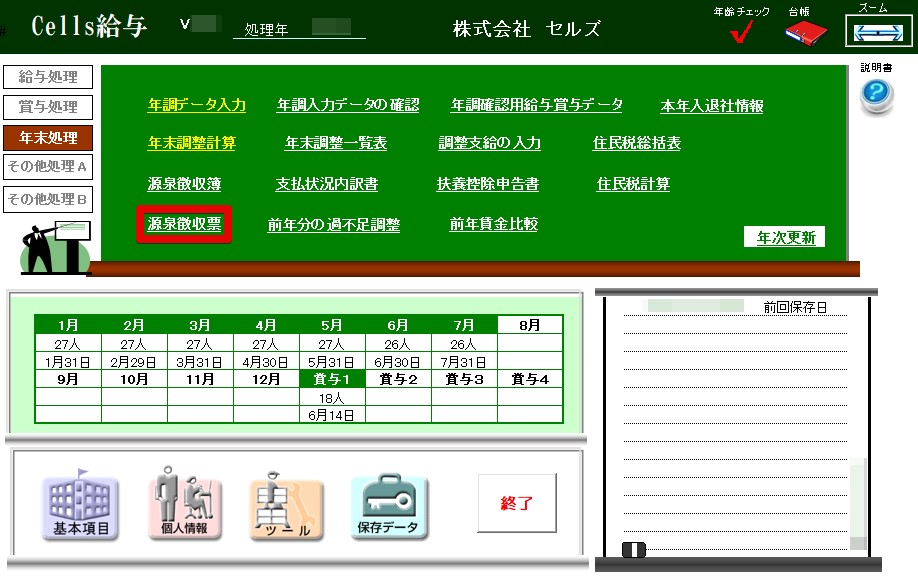The height and width of the screenshot is (585, 918).
Task: Select the 賞与1 header cell
Action: pos(332,379)
